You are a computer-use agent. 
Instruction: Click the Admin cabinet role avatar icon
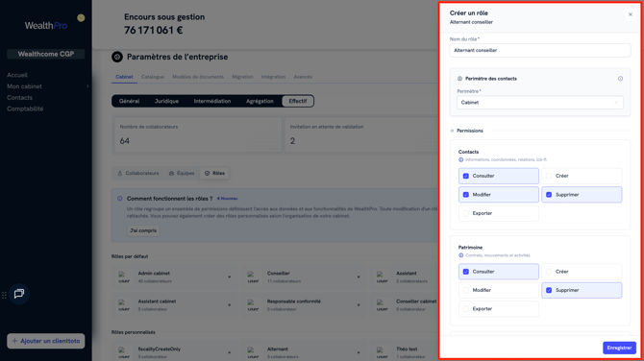124,277
